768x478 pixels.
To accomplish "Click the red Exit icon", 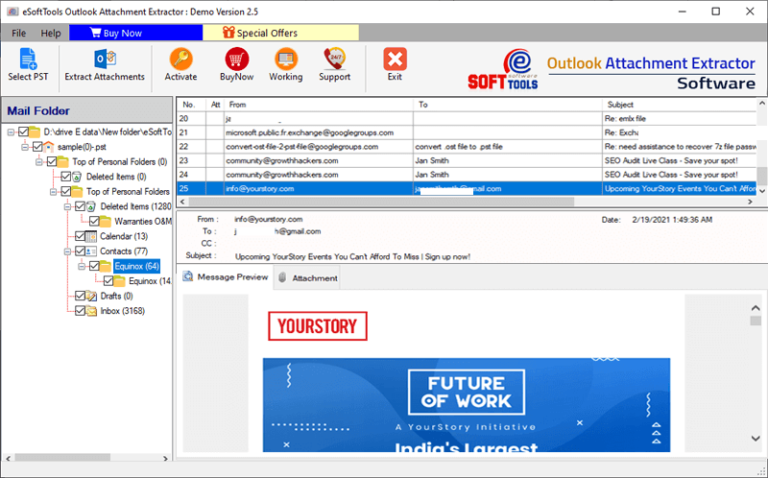I will [395, 59].
